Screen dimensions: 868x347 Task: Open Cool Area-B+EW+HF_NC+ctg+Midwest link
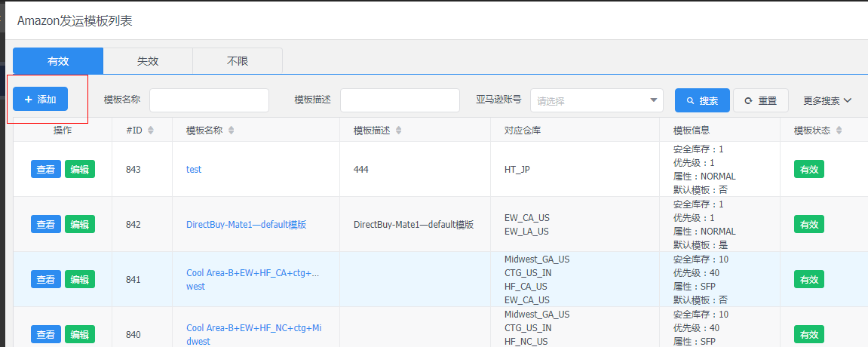[254, 335]
